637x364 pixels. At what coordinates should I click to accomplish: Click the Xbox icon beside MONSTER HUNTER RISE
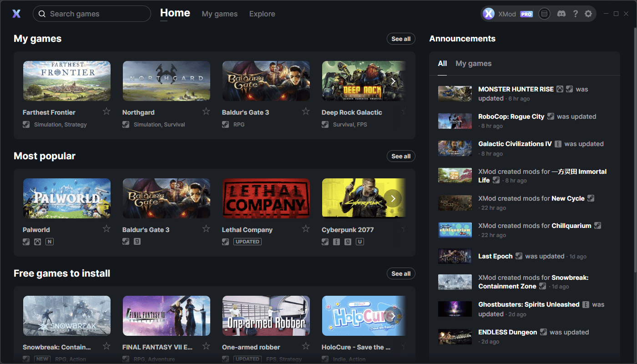[560, 89]
